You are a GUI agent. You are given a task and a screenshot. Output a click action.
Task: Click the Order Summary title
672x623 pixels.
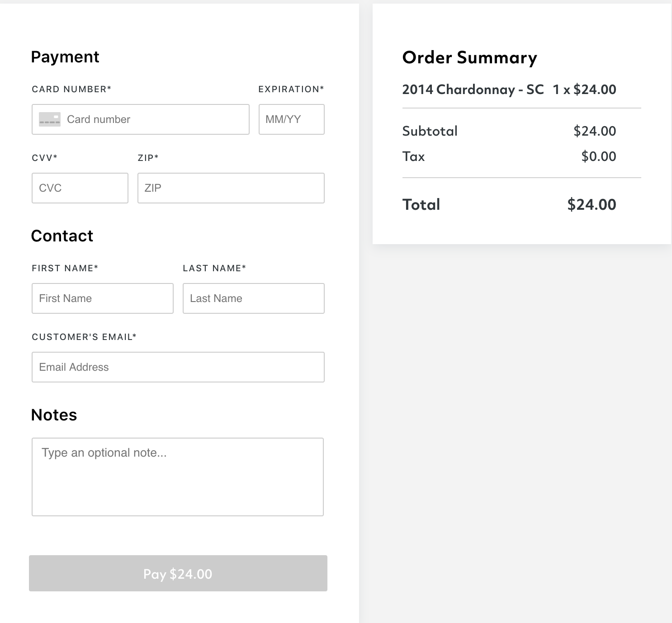point(470,58)
